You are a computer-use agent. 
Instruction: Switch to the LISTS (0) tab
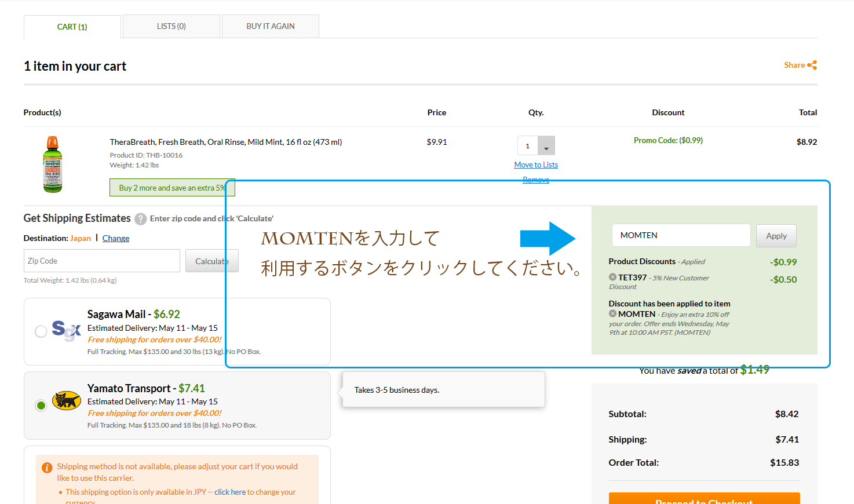171,26
